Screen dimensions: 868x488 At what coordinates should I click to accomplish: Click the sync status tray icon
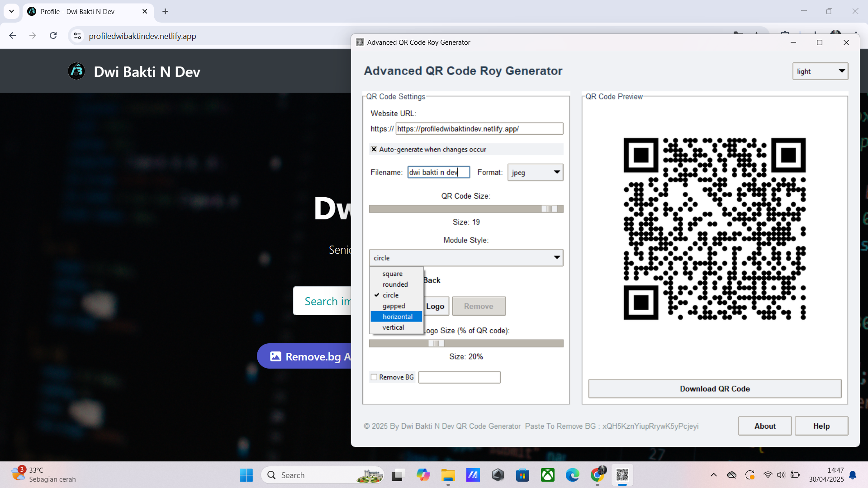coord(750,475)
